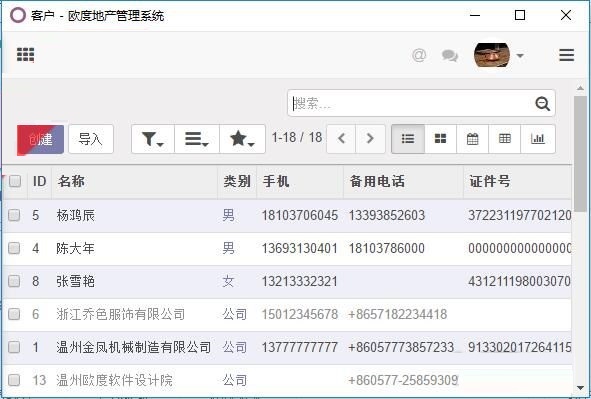Click backup phone +8657182234418
The height and width of the screenshot is (399, 591).
(x=398, y=314)
